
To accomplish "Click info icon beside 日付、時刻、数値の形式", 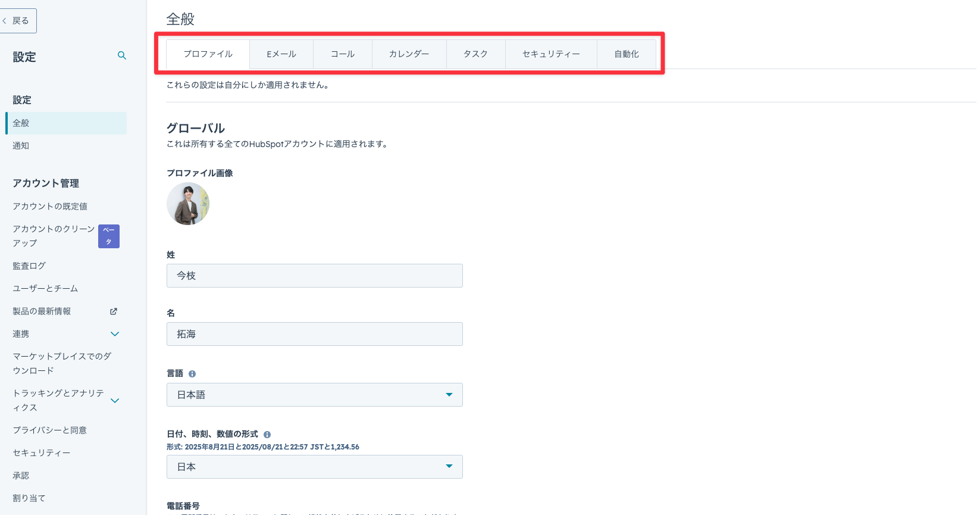I will coord(267,435).
